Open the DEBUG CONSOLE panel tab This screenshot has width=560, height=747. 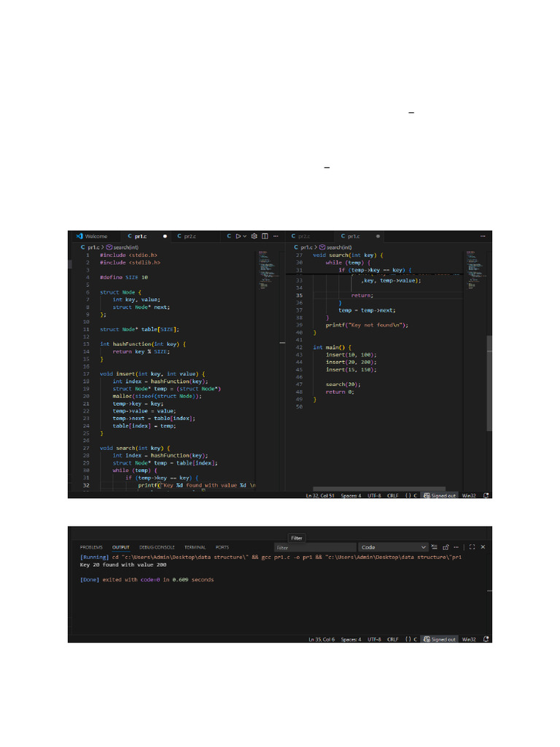(x=157, y=547)
